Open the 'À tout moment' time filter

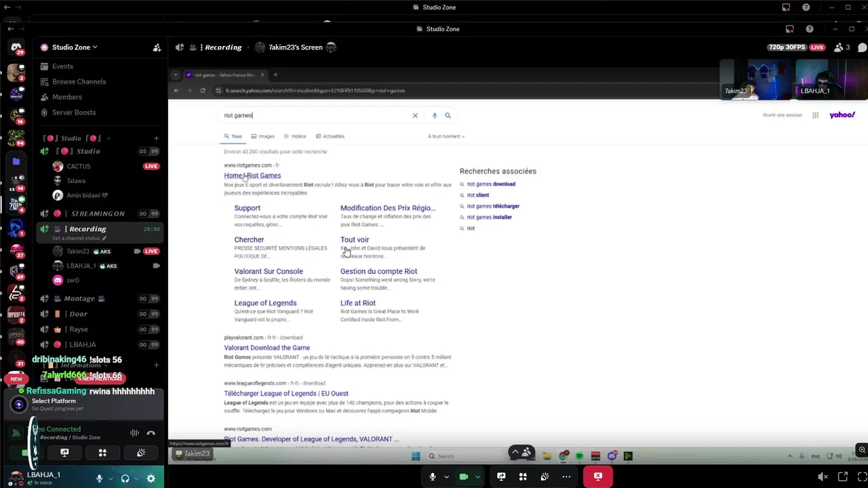[446, 136]
